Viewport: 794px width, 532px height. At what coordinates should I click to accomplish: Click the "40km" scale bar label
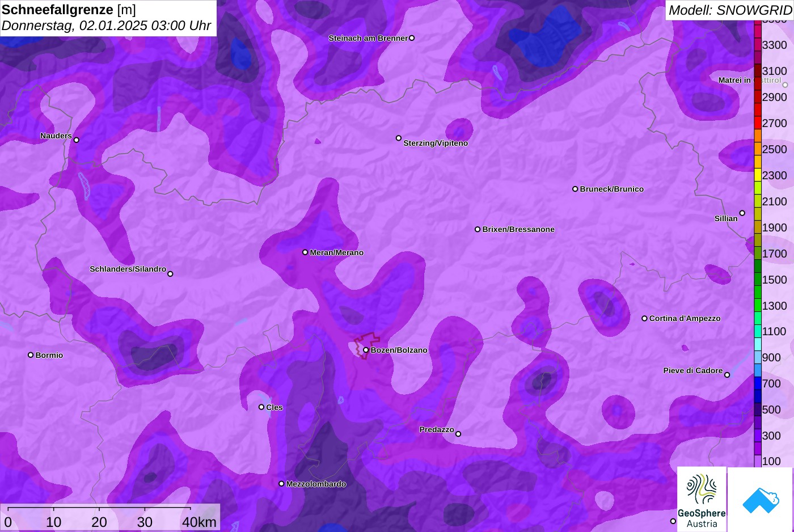click(199, 522)
